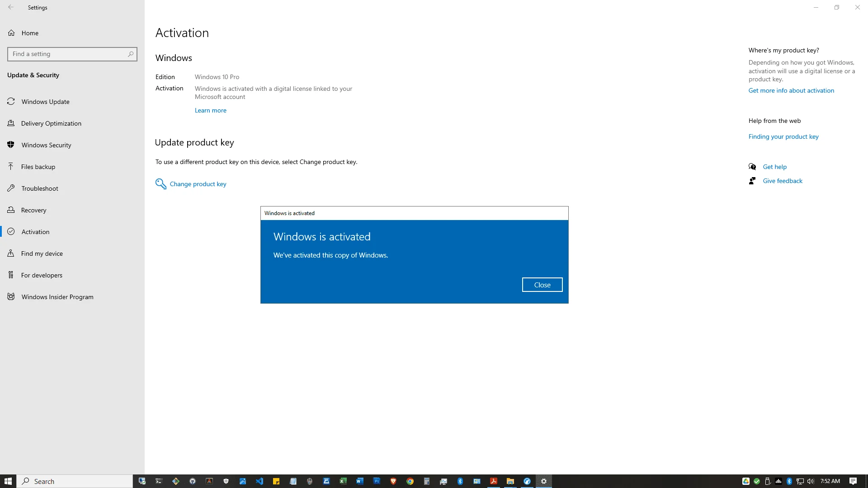Image resolution: width=868 pixels, height=488 pixels.
Task: Open volume control in system tray
Action: pos(811,481)
